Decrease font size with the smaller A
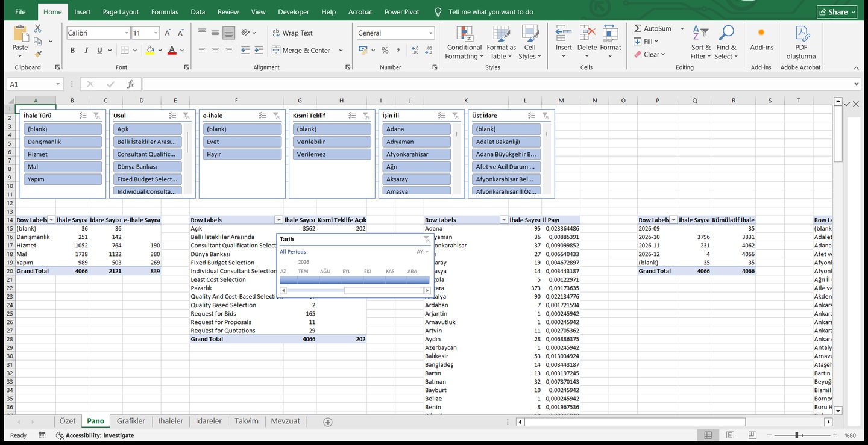The height and width of the screenshot is (445, 868). [x=181, y=33]
